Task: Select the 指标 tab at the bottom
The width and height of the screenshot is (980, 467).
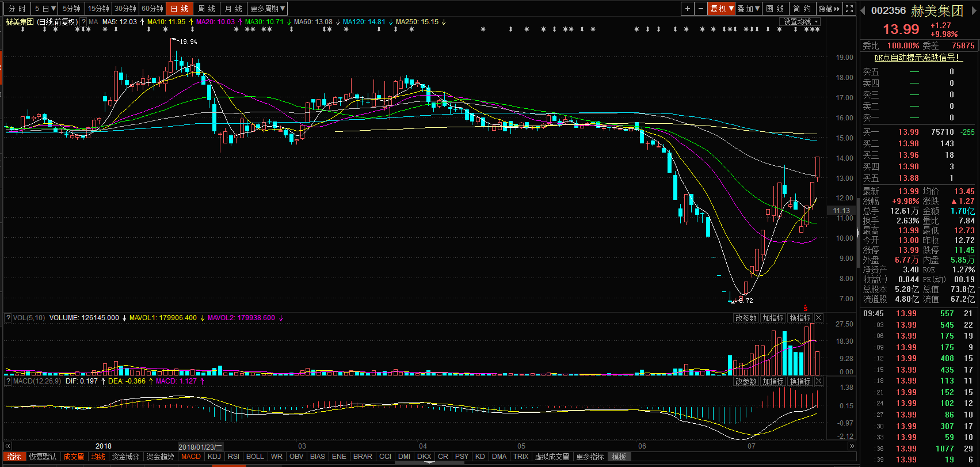Action: [14, 457]
